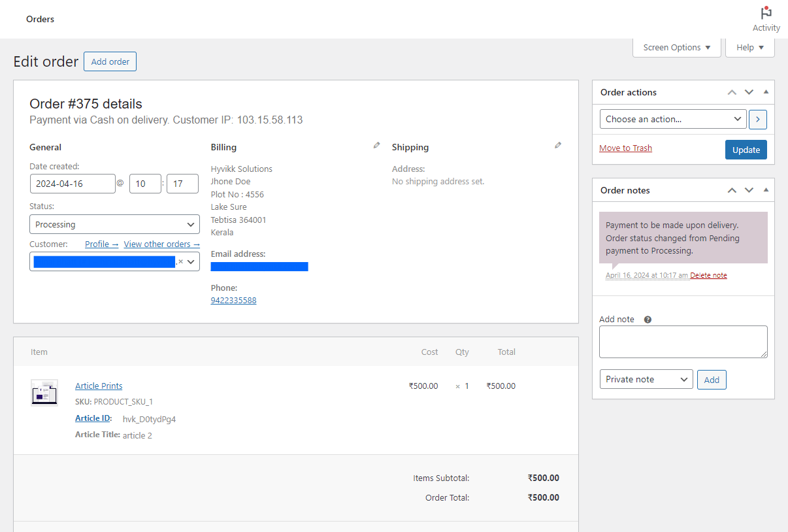
Task: Toggle the Screen Options panel
Action: click(x=676, y=47)
